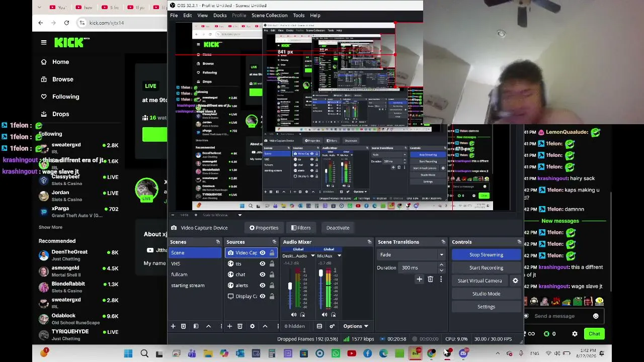Open YouTube icon on the taskbar
Viewport: 644px width, 362px height.
pyautogui.click(x=352, y=353)
